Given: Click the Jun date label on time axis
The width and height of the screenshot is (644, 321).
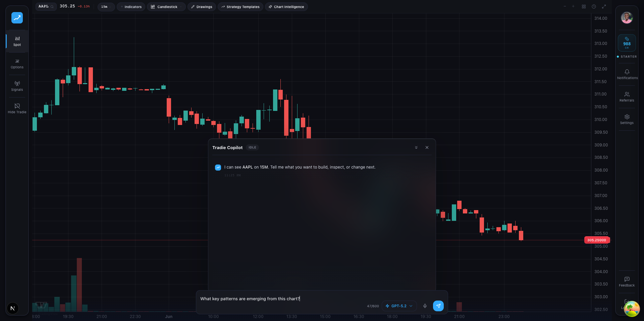Looking at the screenshot, I should click(169, 317).
